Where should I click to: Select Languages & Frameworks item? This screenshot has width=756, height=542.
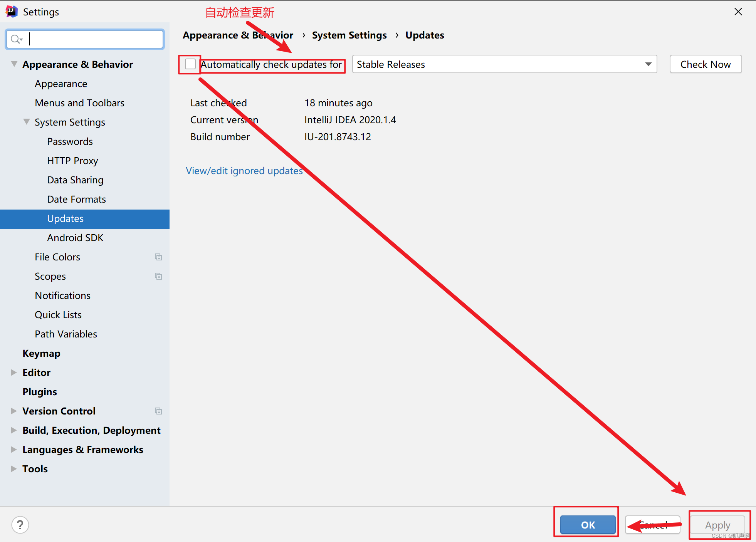point(83,450)
